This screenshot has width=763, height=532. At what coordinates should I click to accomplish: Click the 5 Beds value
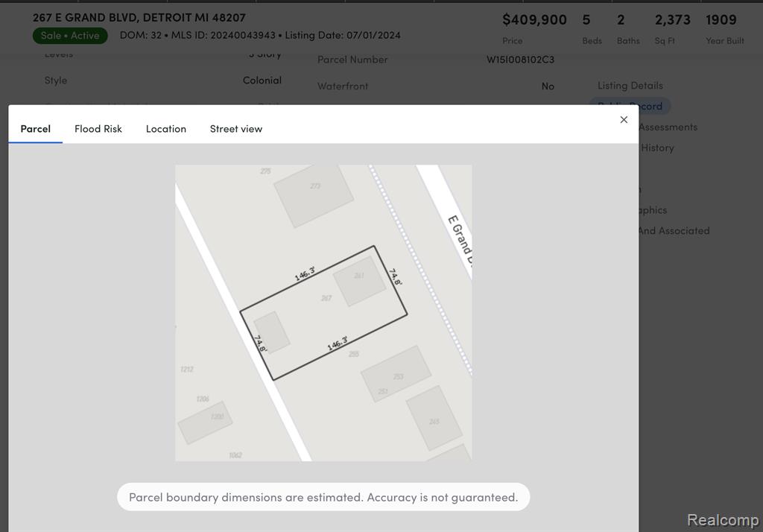tap(586, 20)
